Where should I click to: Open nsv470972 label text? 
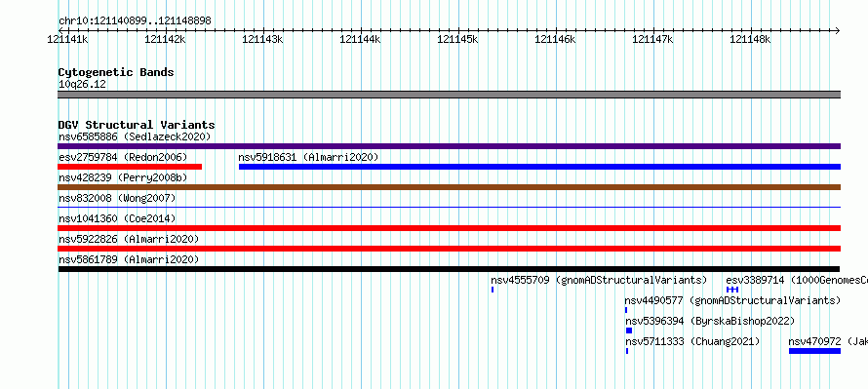[828, 341]
